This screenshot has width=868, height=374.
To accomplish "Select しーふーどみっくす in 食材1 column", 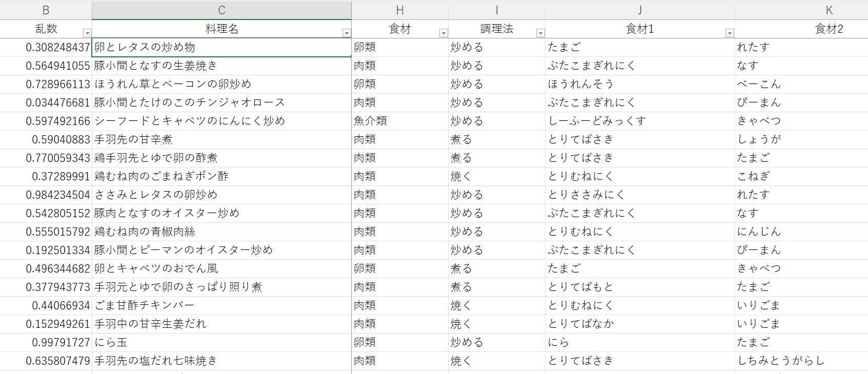I will 640,121.
